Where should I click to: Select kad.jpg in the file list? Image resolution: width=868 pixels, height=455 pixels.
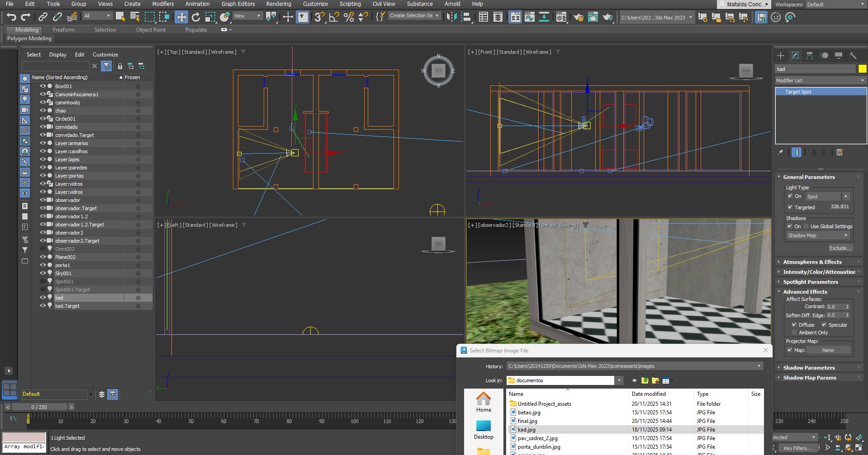pos(526,430)
